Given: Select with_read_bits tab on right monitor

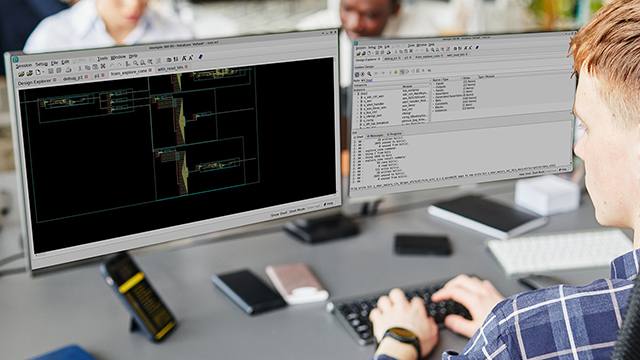Looking at the screenshot, I should click(x=456, y=55).
